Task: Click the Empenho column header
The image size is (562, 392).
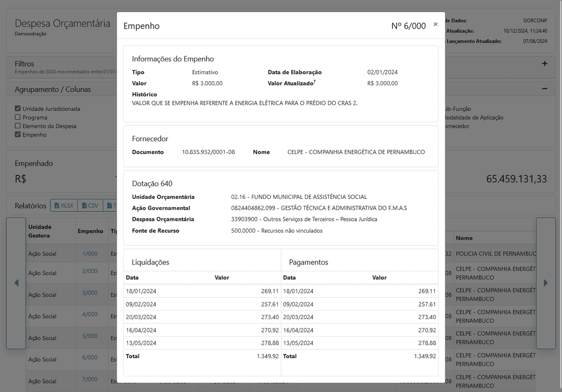Action: click(91, 231)
